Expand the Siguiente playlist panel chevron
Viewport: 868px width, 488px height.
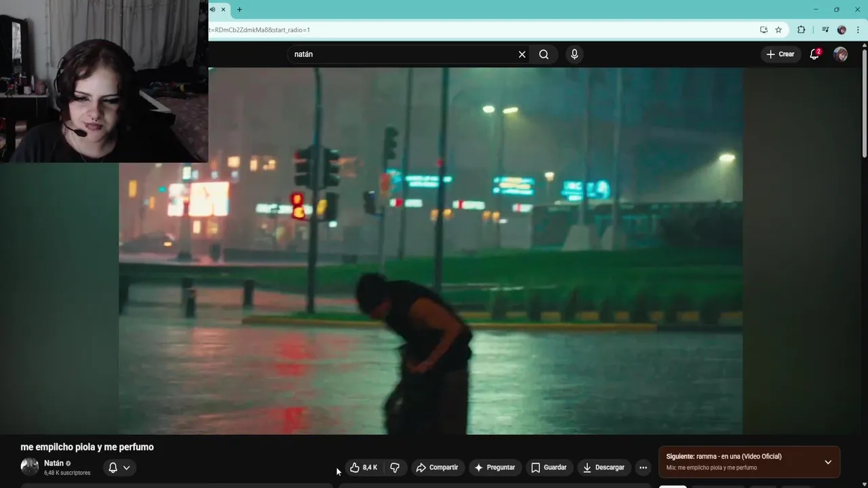pyautogui.click(x=828, y=462)
